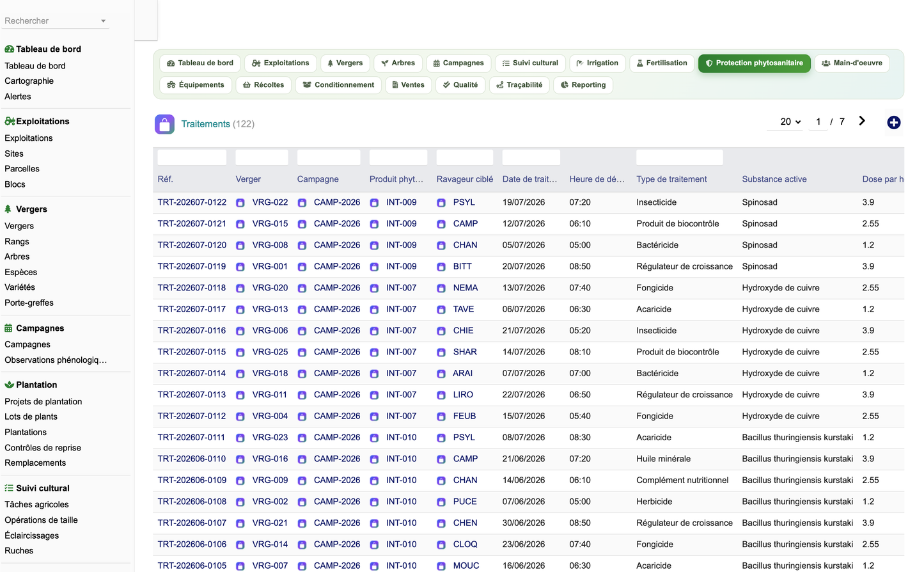Click ravageur icon beside SHAR
Image resolution: width=924 pixels, height=572 pixels.
click(x=441, y=353)
